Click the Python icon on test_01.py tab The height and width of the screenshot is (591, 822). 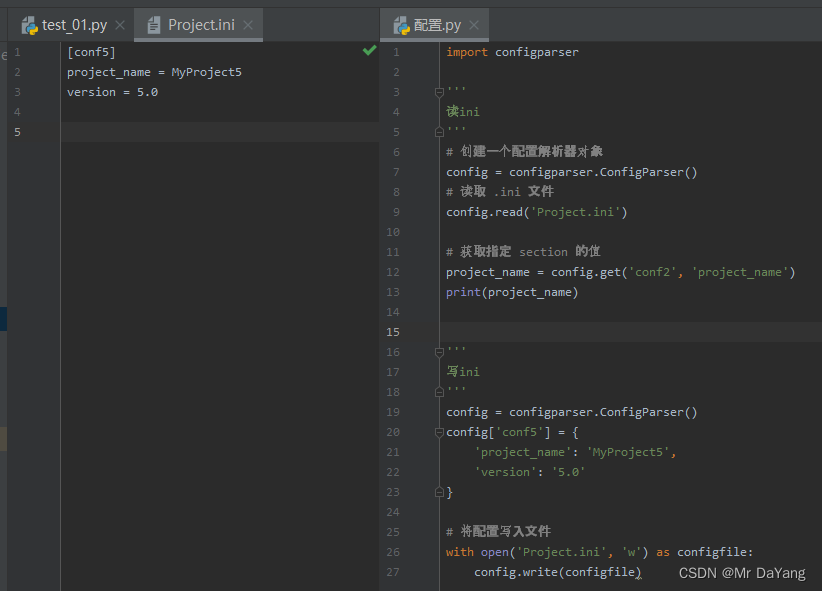pos(29,25)
